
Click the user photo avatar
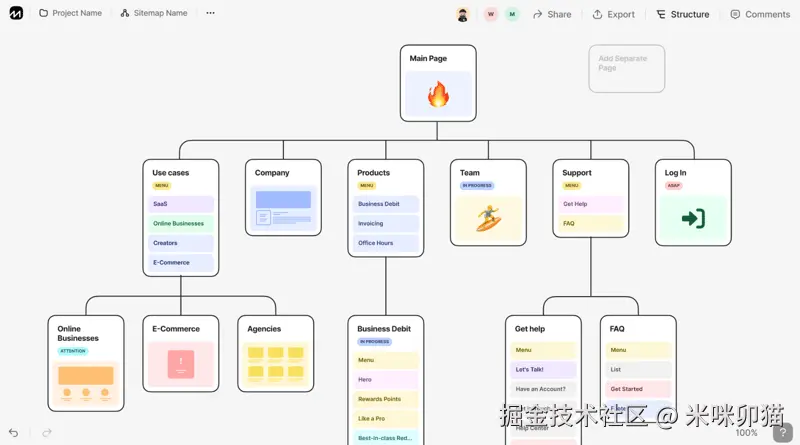click(463, 14)
